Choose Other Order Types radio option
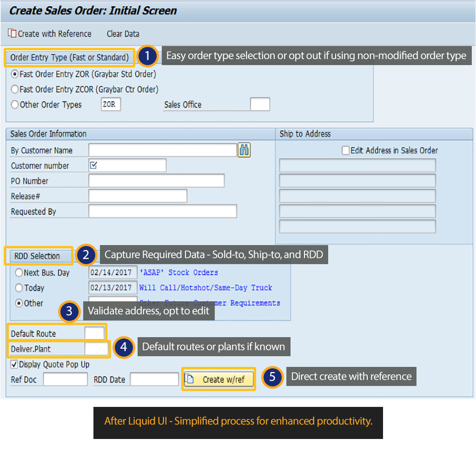The height and width of the screenshot is (452, 476). click(15, 105)
